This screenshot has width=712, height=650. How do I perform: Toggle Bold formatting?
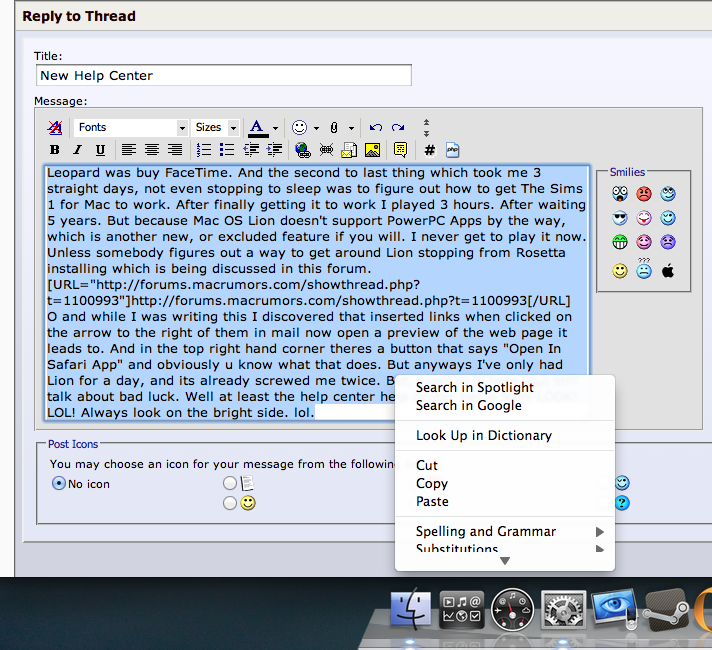pos(55,150)
